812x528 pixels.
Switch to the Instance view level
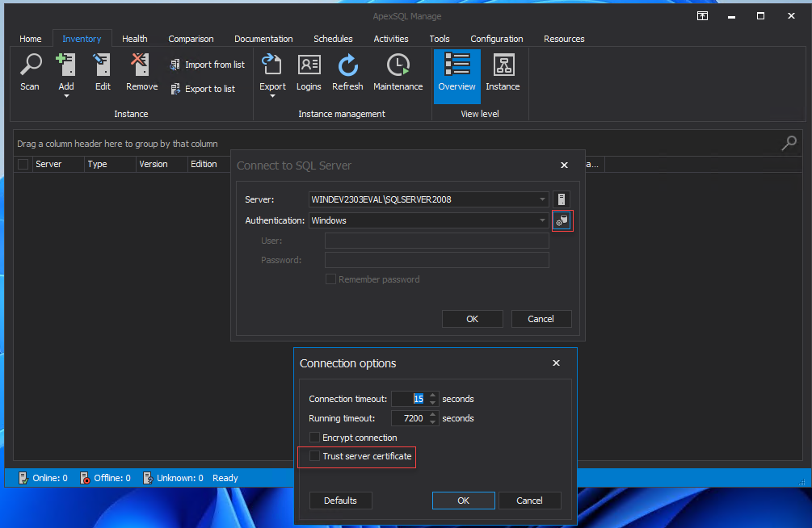coord(503,73)
